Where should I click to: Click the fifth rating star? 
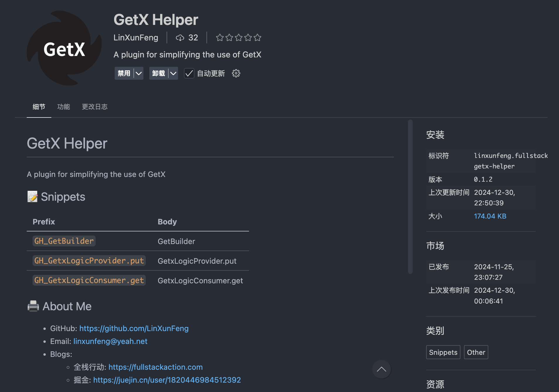coord(258,38)
